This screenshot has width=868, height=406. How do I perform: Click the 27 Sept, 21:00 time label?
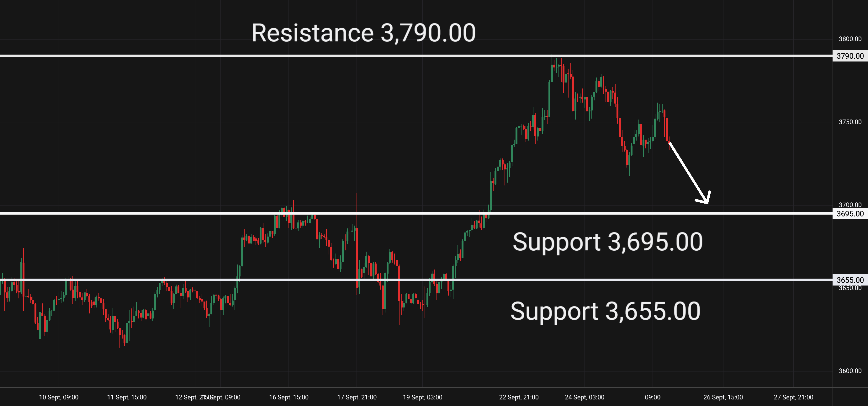click(x=794, y=397)
